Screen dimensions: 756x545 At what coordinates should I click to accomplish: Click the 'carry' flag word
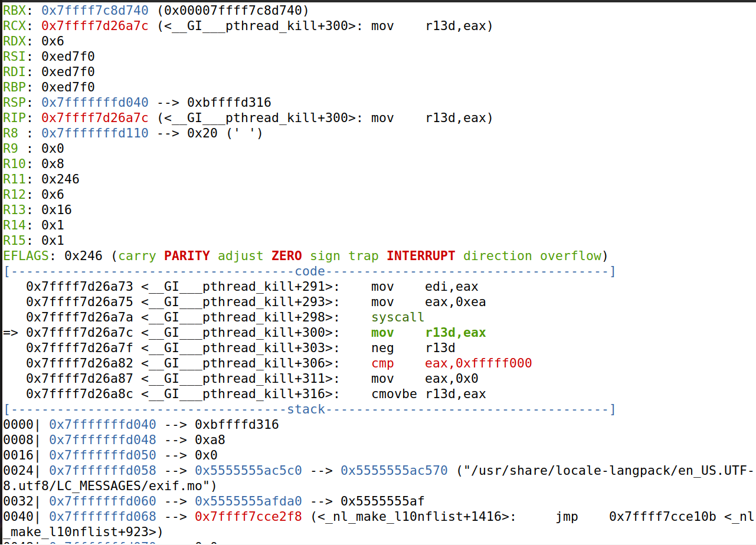tap(137, 256)
